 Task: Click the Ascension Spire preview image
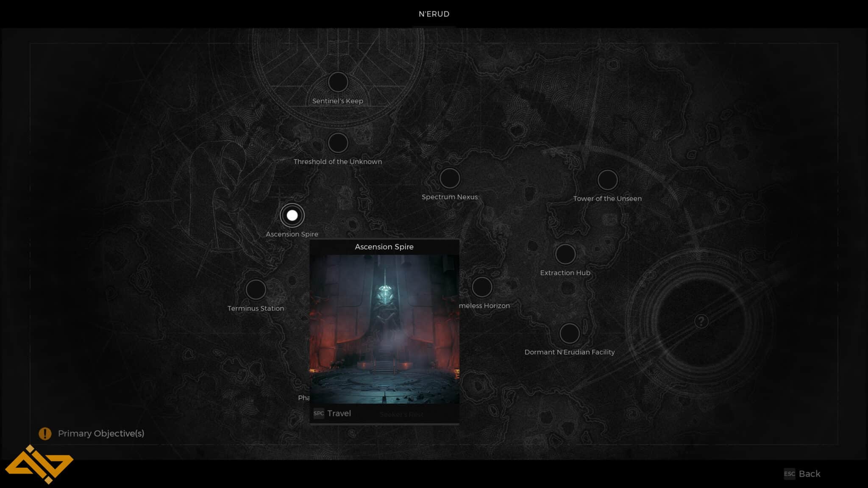tap(384, 329)
